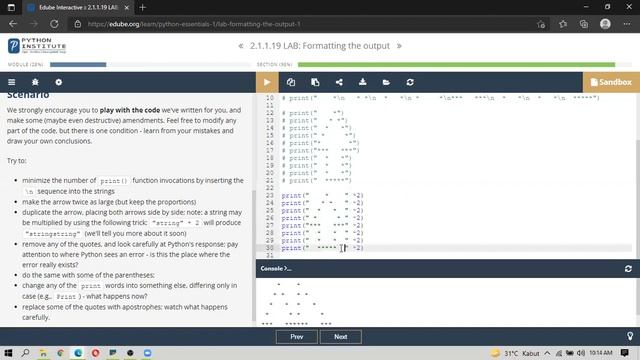Click the lightbulb hint icon
This screenshot has height=360, width=640.
tap(630, 336)
